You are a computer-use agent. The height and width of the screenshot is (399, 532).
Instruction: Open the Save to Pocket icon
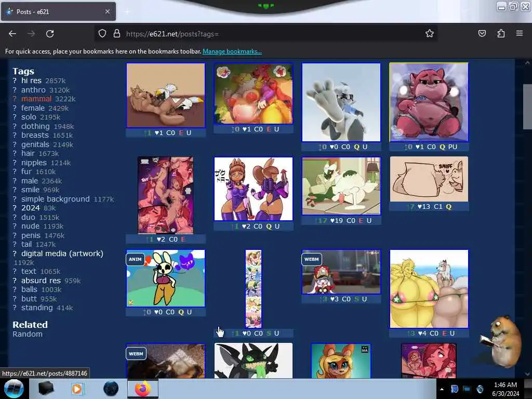(482, 33)
